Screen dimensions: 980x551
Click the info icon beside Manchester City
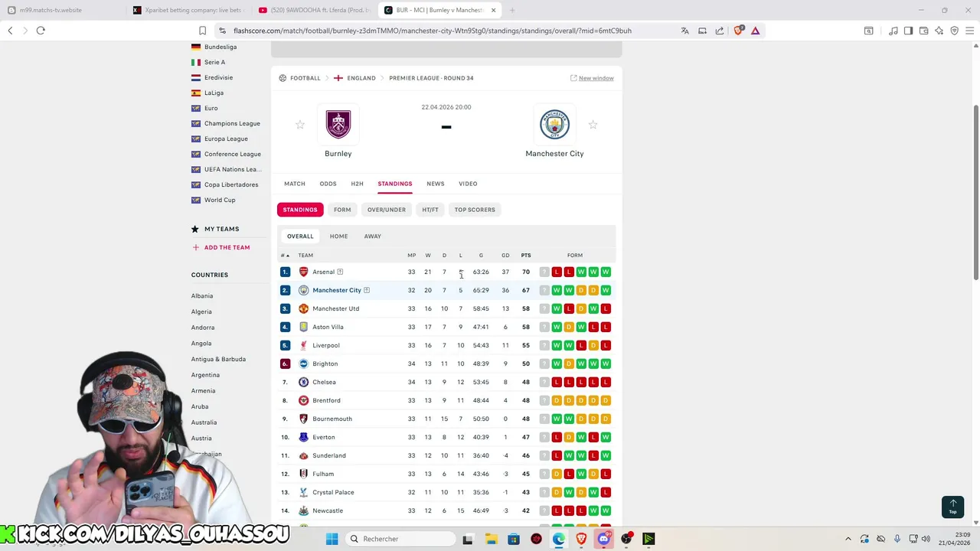[x=367, y=290]
